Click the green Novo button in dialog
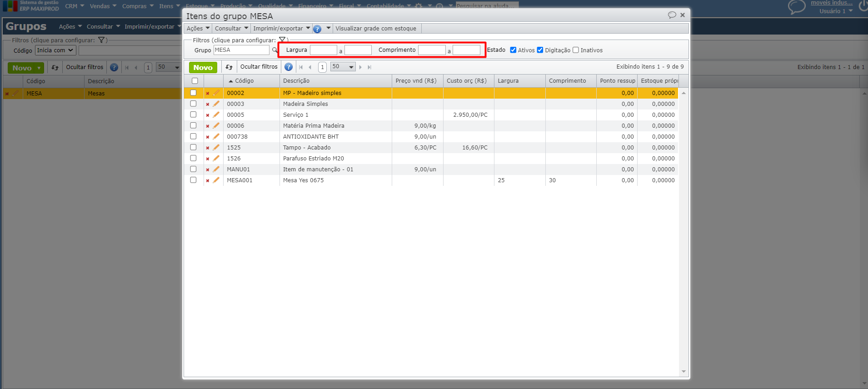The height and width of the screenshot is (389, 868). click(x=203, y=68)
